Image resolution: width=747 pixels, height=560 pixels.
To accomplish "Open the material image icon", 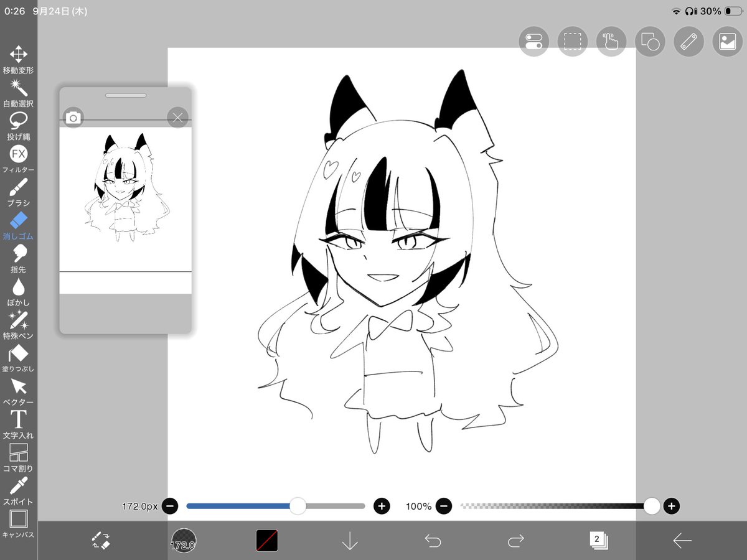I will [x=727, y=42].
